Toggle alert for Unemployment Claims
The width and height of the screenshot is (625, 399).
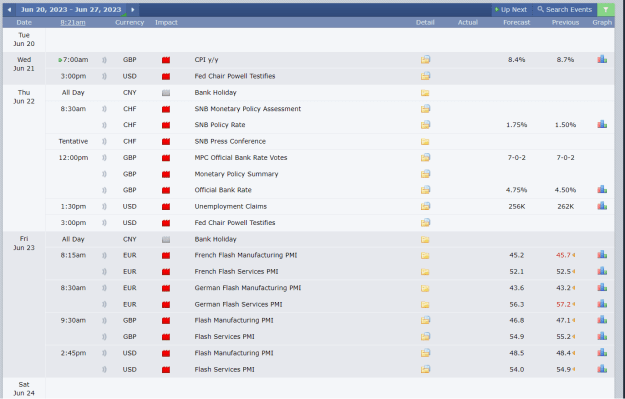[x=104, y=206]
